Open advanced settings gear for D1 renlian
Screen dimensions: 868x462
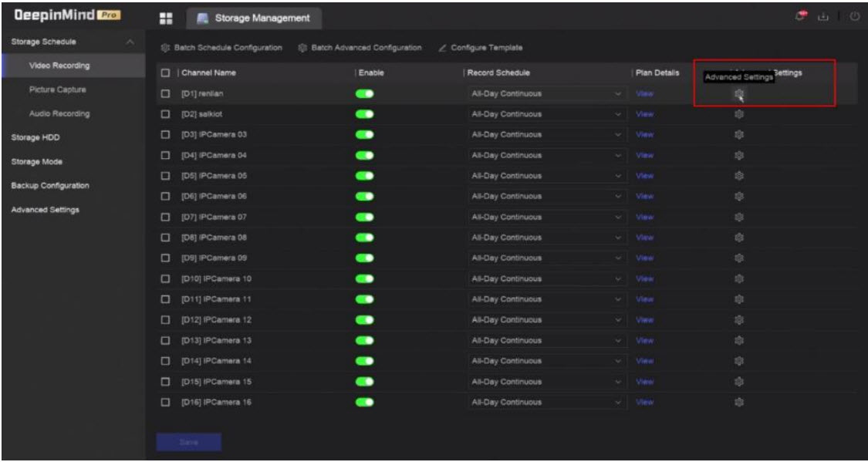pos(738,94)
